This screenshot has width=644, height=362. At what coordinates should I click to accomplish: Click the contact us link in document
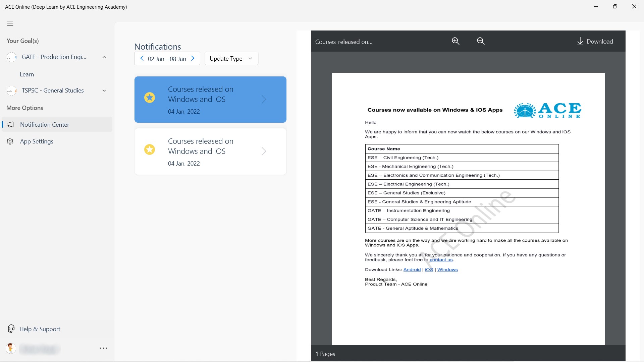click(x=441, y=260)
